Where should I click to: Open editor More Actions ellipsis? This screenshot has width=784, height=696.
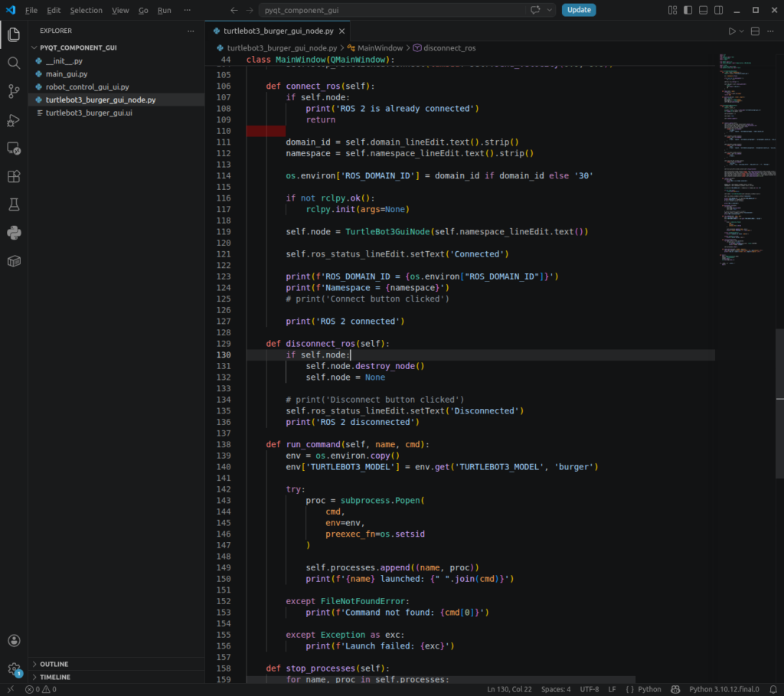point(770,31)
